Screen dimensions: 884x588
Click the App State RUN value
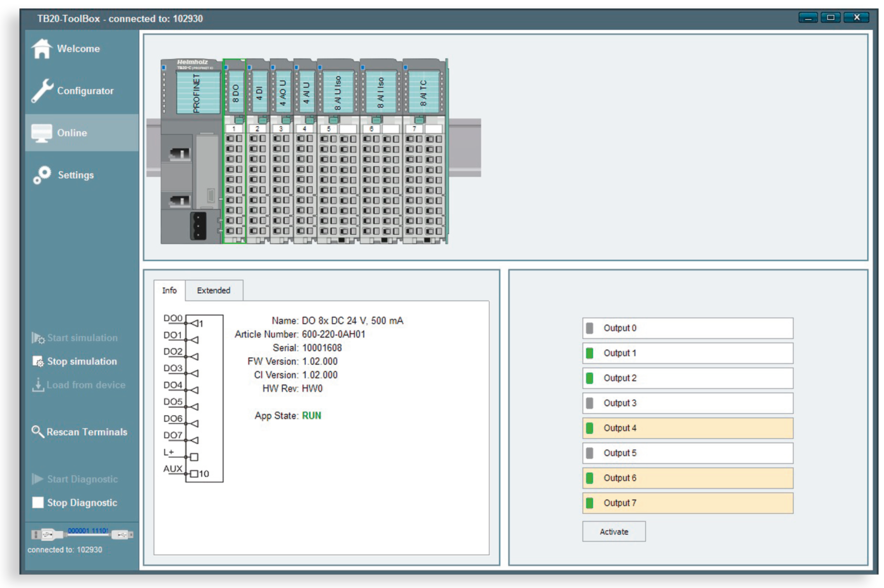tap(312, 415)
